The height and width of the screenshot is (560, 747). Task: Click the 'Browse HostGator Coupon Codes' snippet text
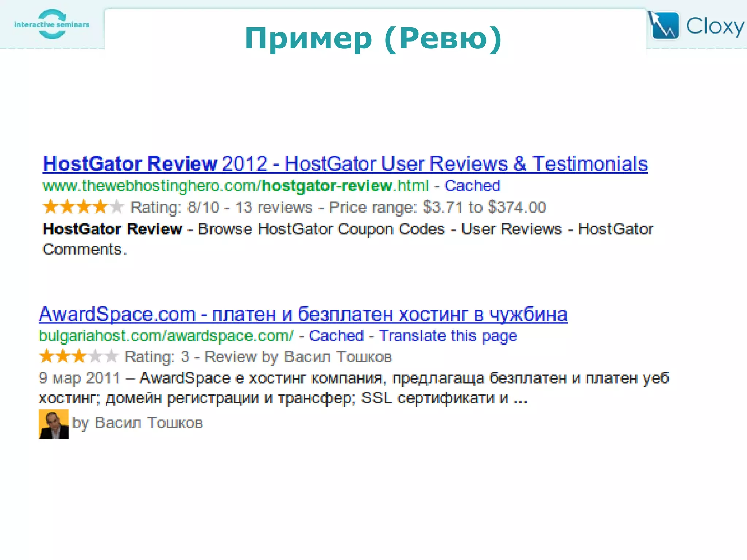(x=321, y=229)
